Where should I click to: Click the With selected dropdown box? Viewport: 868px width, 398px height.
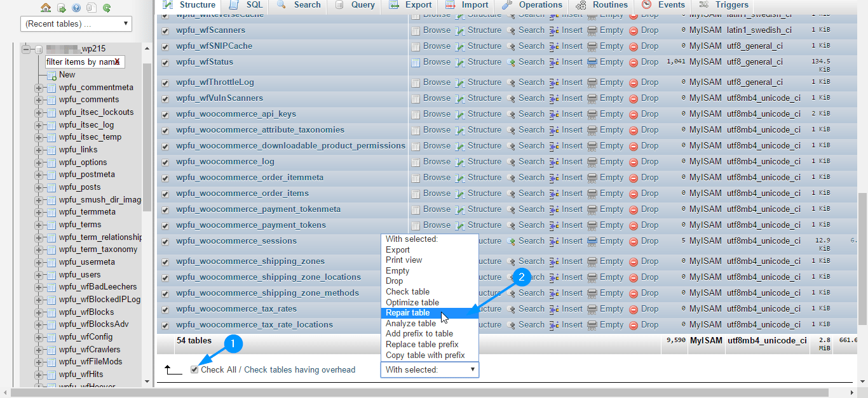tap(430, 369)
